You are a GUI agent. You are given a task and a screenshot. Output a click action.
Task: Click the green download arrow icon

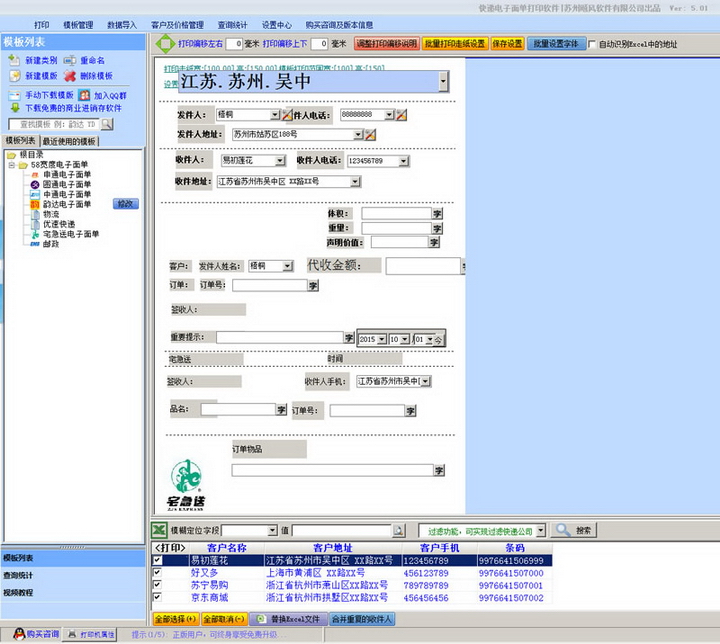click(15, 108)
